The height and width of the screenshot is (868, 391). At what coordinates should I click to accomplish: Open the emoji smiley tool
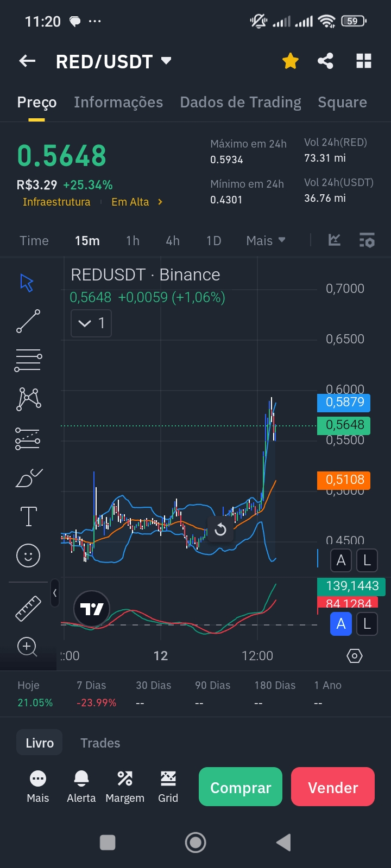28,556
